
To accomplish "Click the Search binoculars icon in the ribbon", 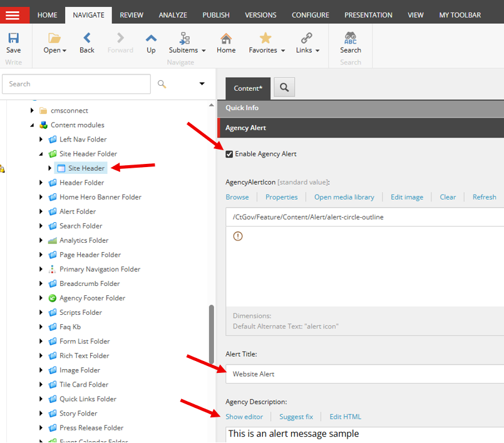I will tap(350, 39).
